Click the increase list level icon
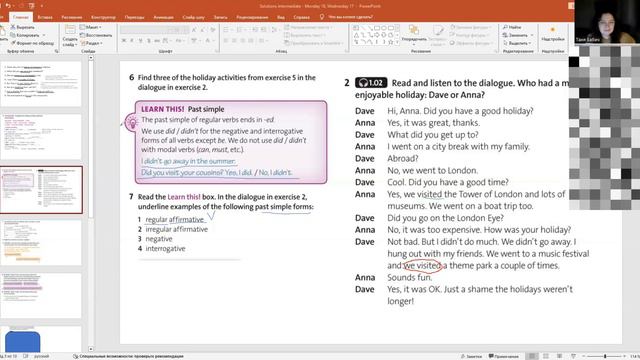The height and width of the screenshot is (360, 640). pyautogui.click(x=263, y=29)
